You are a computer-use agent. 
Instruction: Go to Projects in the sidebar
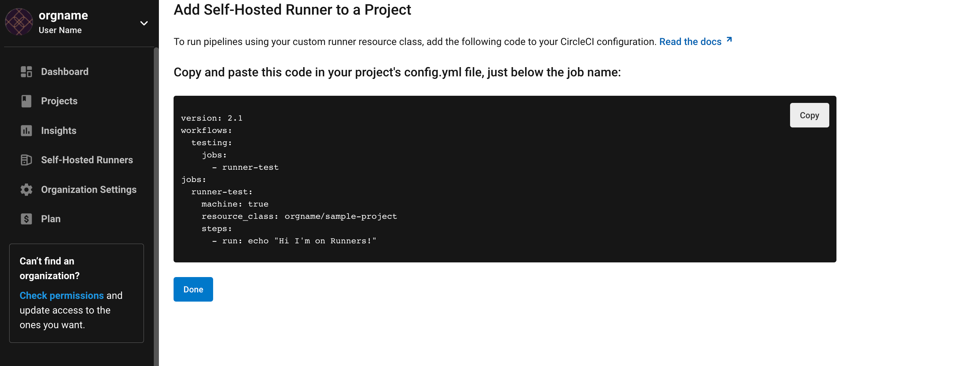click(x=59, y=101)
